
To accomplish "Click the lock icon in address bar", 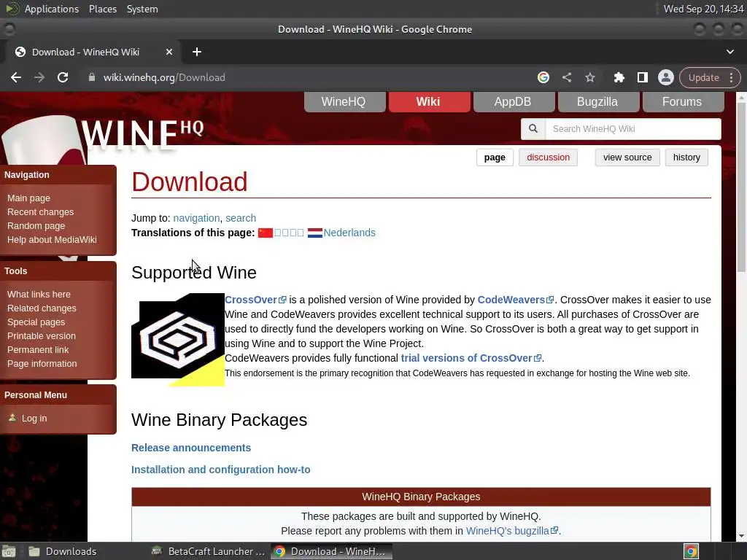I will [92, 77].
